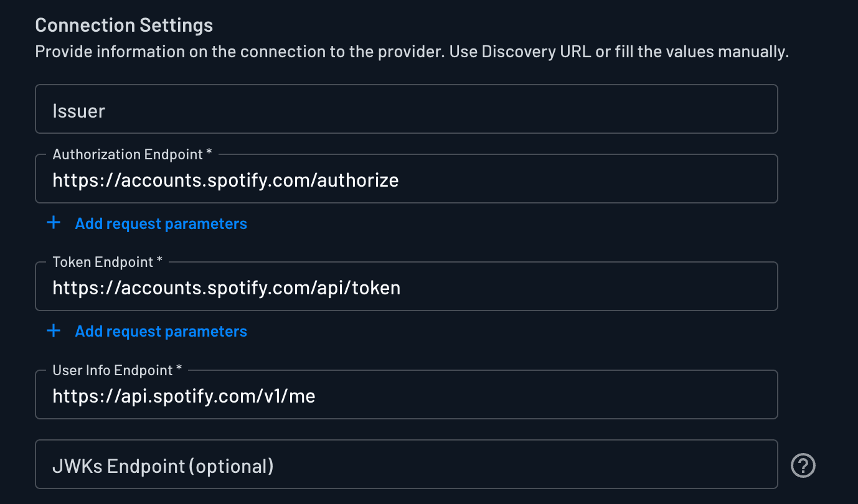Click the User Info Endpoint field
The image size is (858, 504).
[405, 394]
